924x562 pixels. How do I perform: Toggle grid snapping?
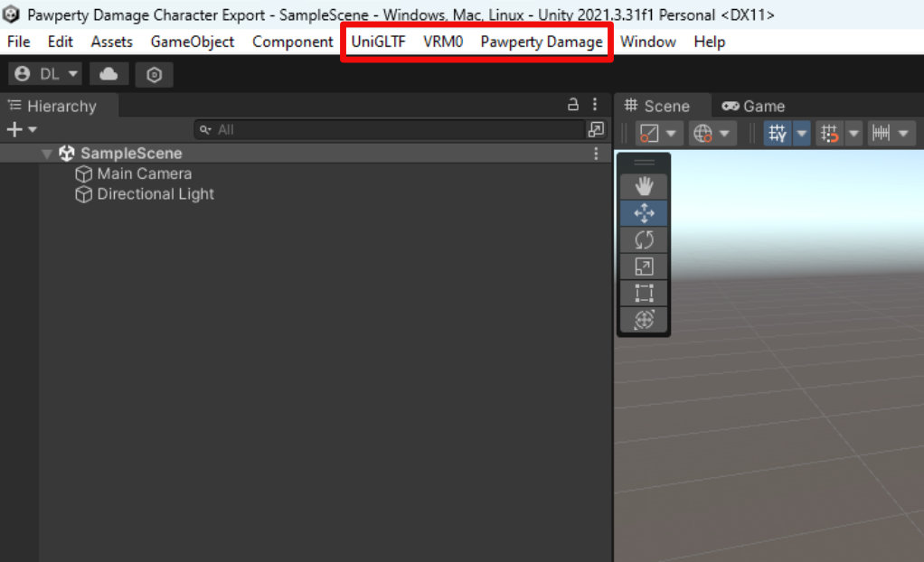[829, 133]
